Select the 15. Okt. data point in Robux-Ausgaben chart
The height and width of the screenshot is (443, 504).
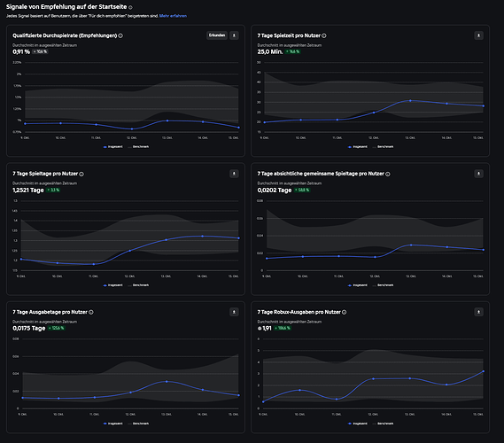pyautogui.click(x=483, y=371)
